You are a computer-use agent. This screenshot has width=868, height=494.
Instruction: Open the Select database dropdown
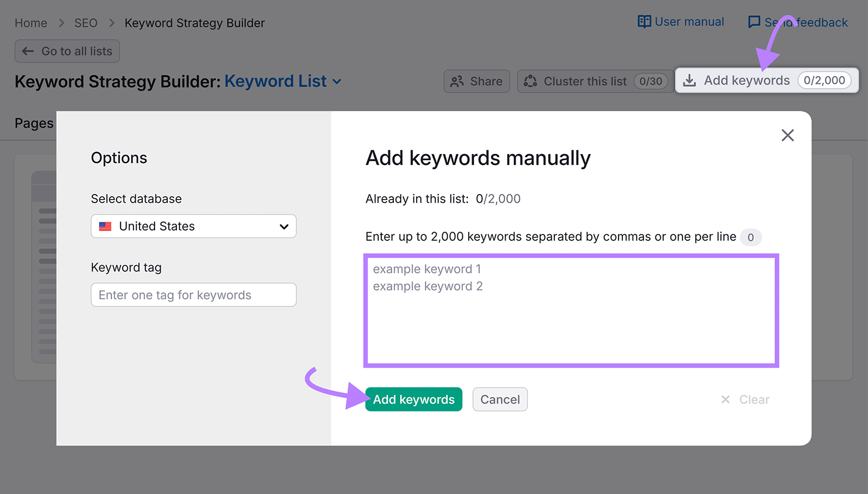pos(193,226)
